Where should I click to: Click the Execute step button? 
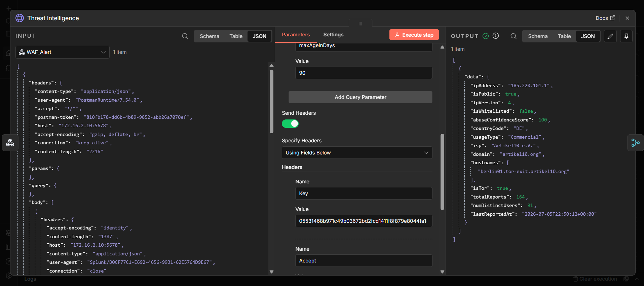click(x=414, y=35)
